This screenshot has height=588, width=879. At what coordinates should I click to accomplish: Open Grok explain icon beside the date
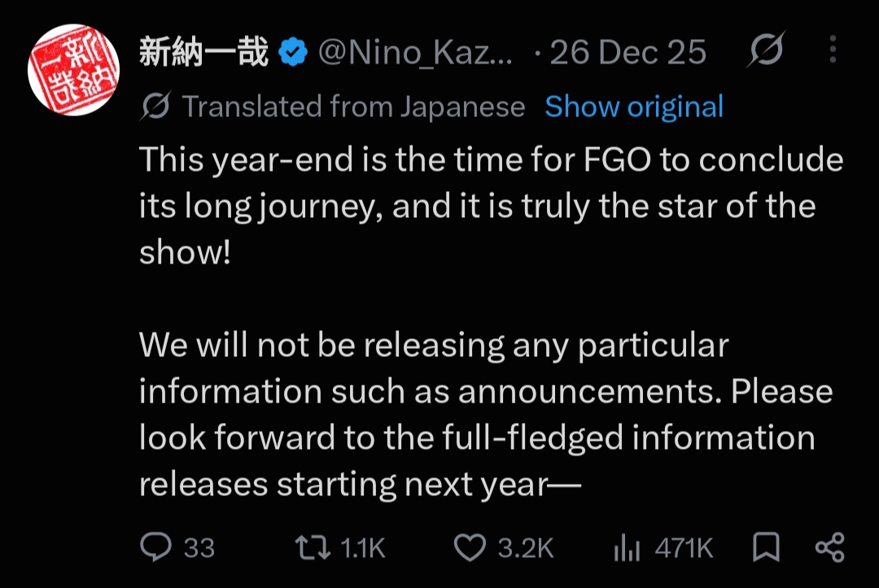coord(766,50)
